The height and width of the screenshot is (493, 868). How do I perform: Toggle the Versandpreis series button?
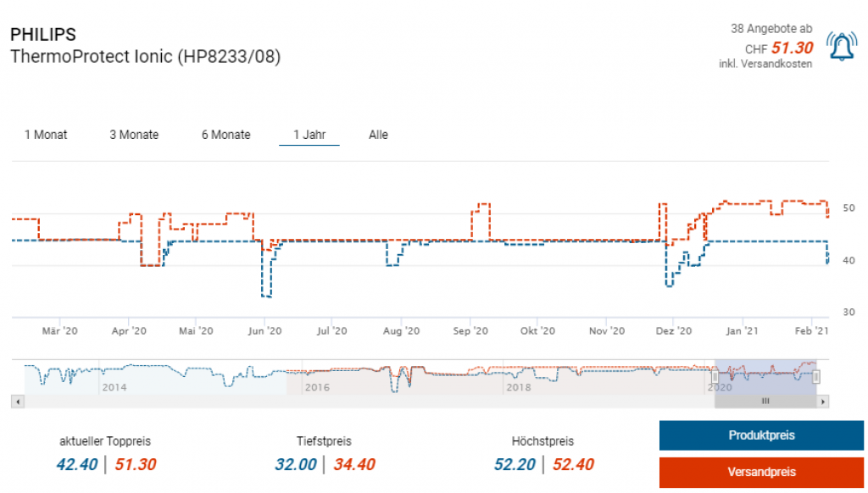point(761,472)
